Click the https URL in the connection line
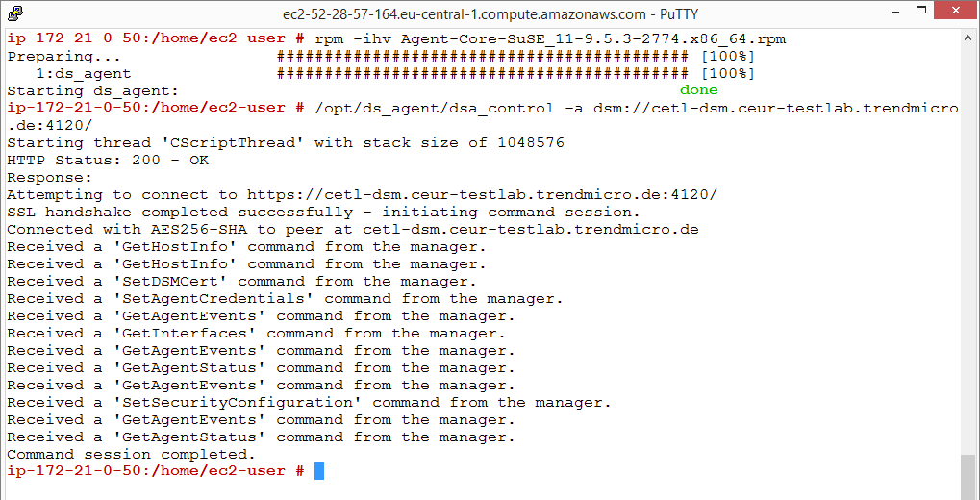The image size is (980, 500). (x=482, y=195)
